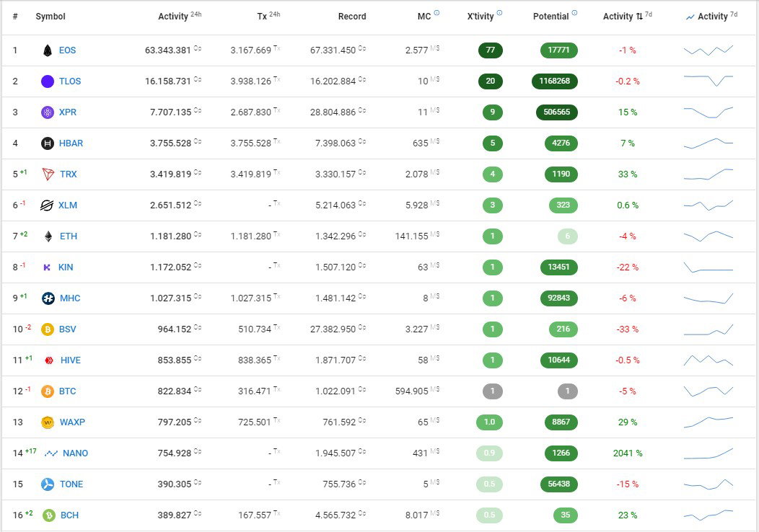Click the Stellar XLM logo icon
Screen dimensions: 759x532
(46, 205)
